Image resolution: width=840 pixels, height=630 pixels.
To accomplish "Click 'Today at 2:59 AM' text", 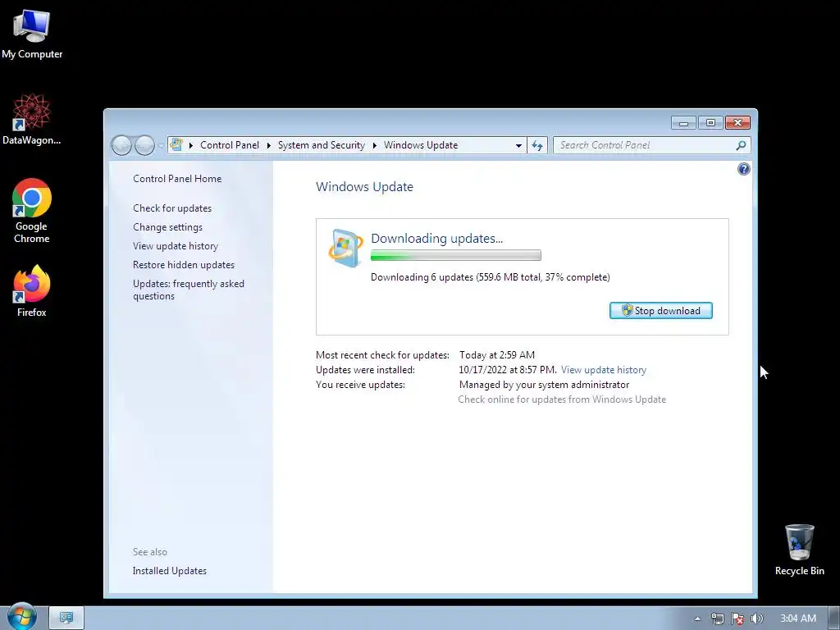I will [496, 355].
